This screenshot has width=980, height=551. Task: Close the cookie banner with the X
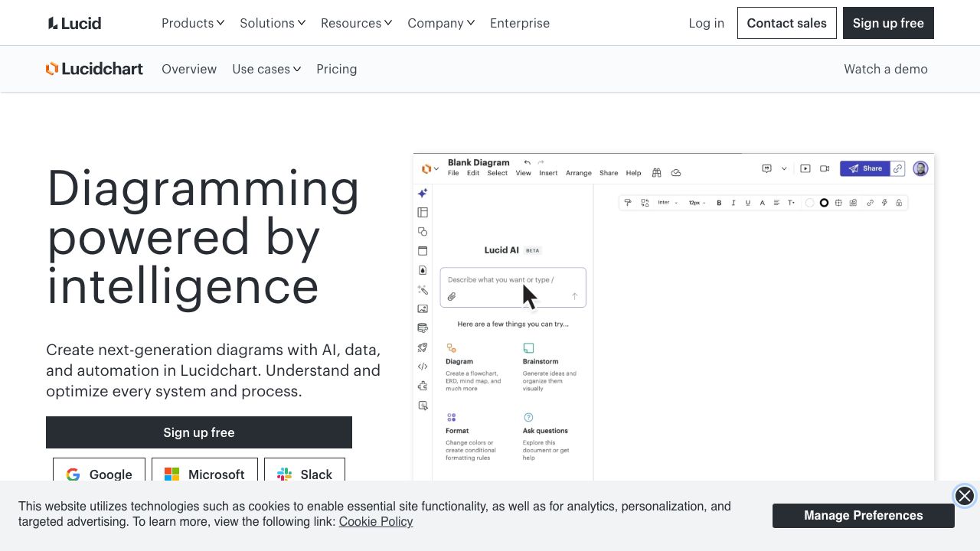click(x=965, y=496)
